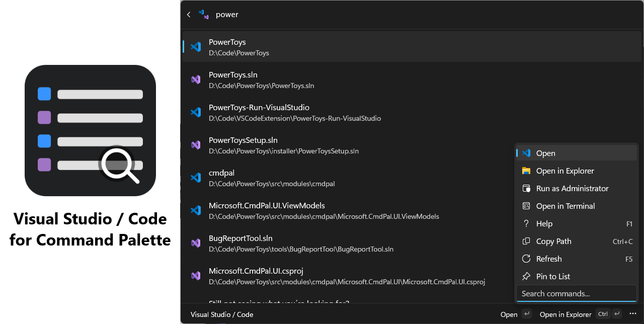Image resolution: width=644 pixels, height=324 pixels.
Task: Choose Pin to List in context menu
Action: click(x=577, y=276)
